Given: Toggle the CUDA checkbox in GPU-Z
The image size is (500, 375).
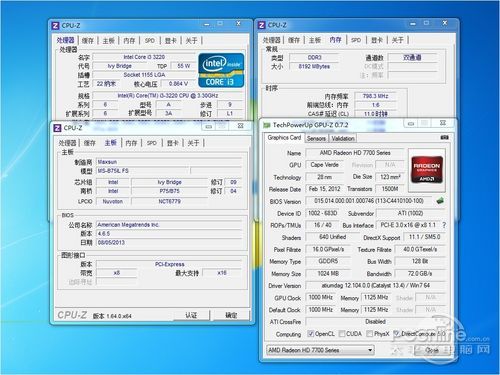Looking at the screenshot, I should [342, 334].
